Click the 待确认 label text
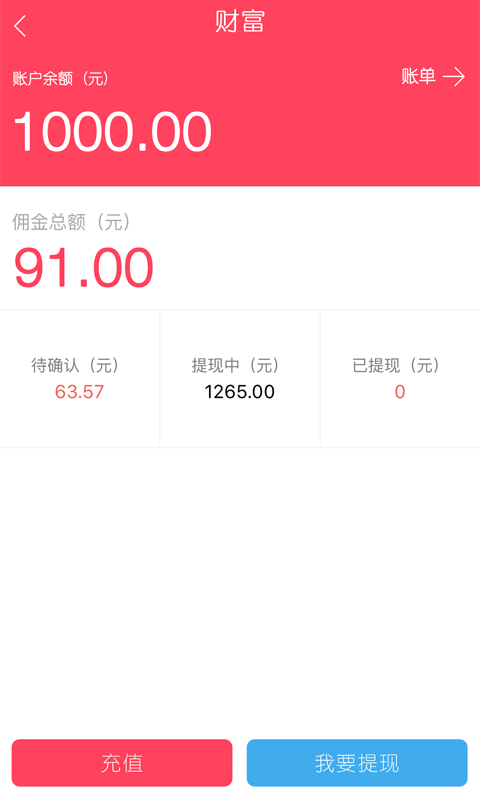 [55, 365]
